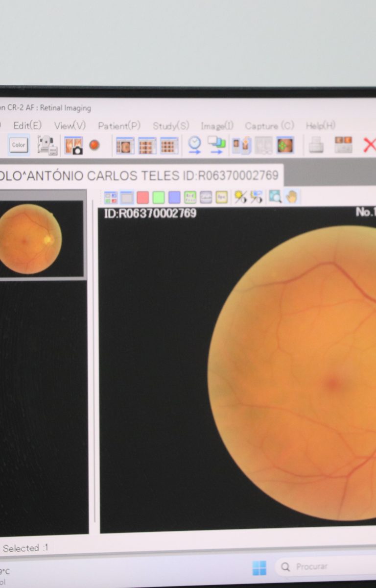Select the nine-image grid layout icon
The image size is (376, 588).
click(169, 146)
